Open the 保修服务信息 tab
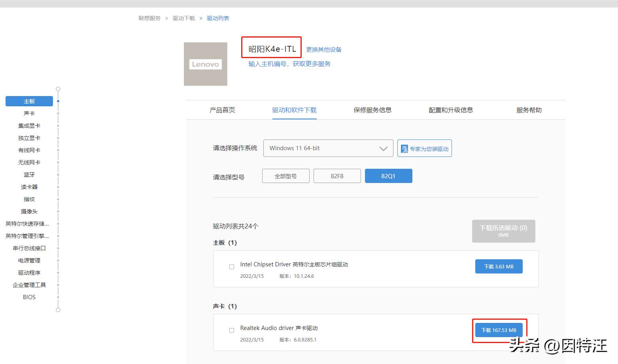Viewport: 618px width, 364px height. (372, 110)
